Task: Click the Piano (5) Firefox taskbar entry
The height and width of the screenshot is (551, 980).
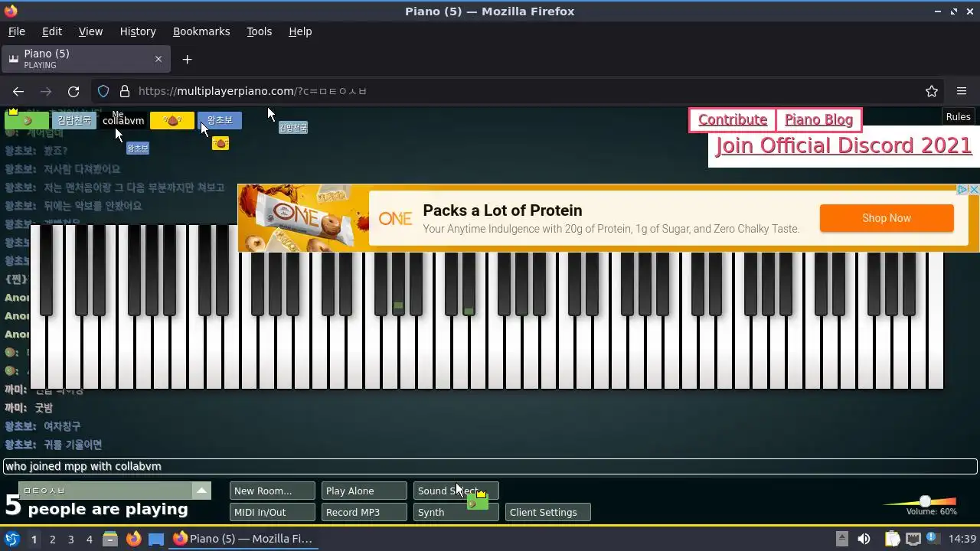Action: click(243, 539)
